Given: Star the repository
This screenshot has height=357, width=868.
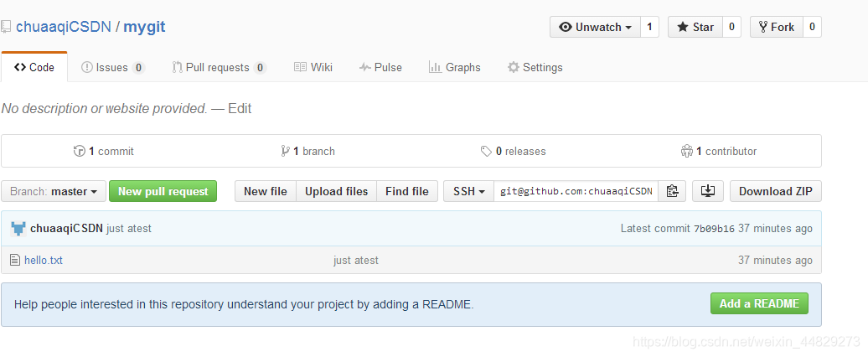Looking at the screenshot, I should click(695, 27).
